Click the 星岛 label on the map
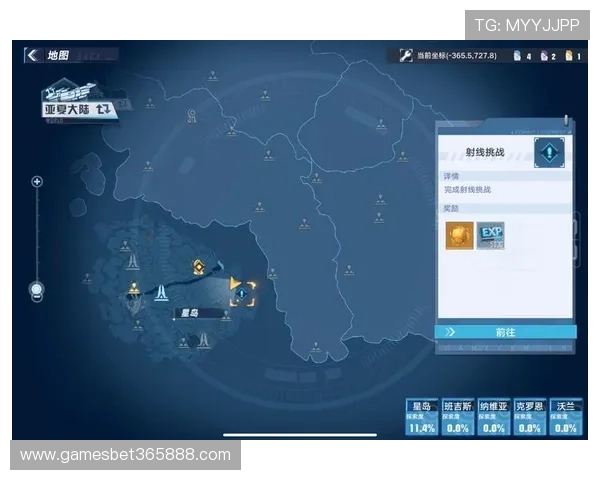 pyautogui.click(x=187, y=313)
